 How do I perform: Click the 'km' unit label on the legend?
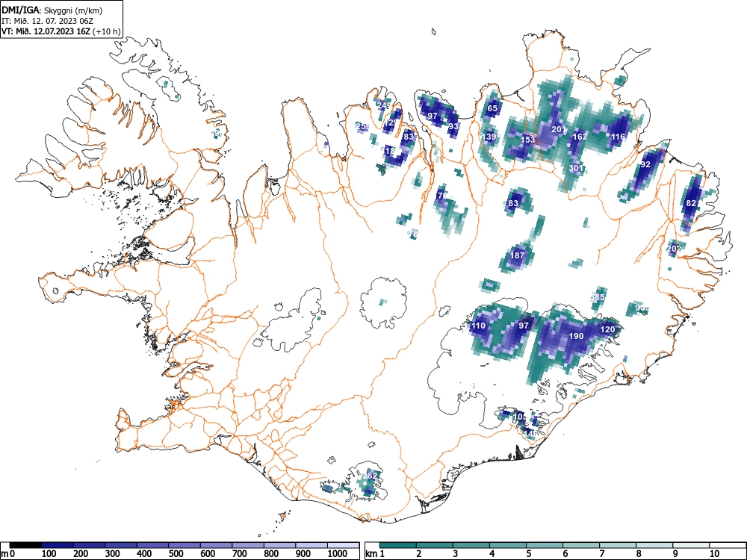coord(371,554)
